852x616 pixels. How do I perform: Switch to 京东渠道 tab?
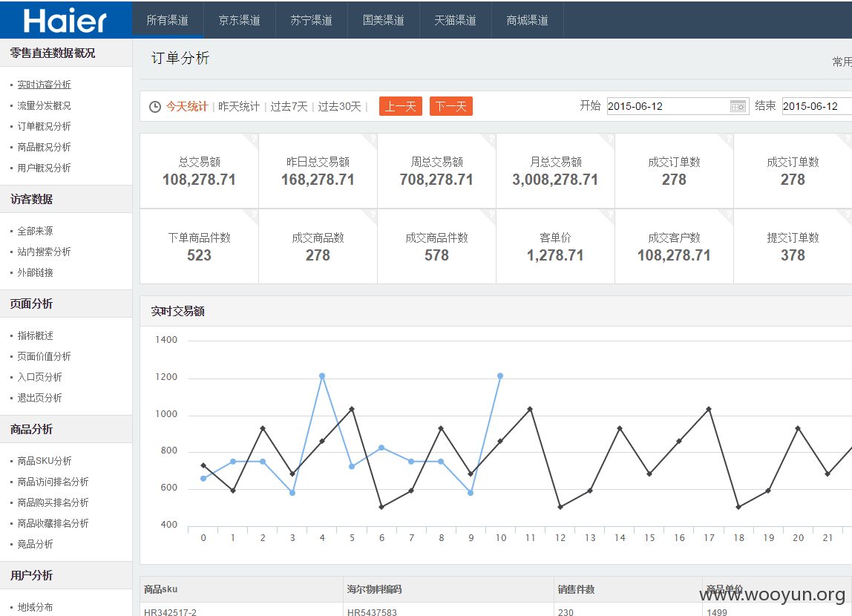240,20
